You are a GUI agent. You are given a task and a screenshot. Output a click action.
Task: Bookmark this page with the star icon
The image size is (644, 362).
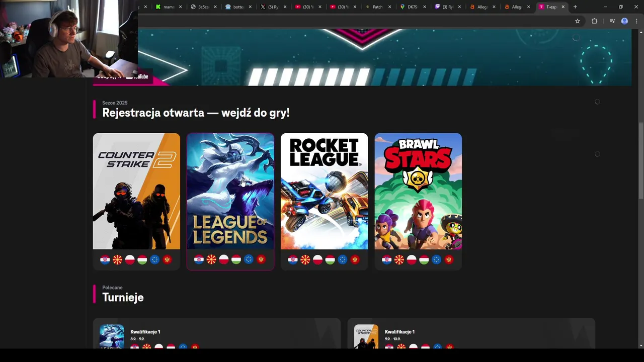578,21
